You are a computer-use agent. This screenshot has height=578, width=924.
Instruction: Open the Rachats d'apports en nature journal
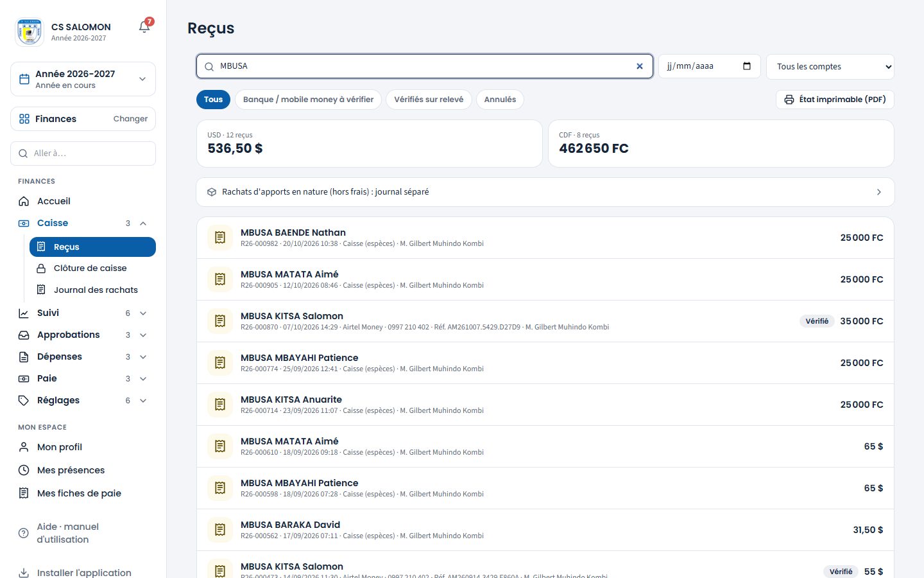(x=545, y=192)
